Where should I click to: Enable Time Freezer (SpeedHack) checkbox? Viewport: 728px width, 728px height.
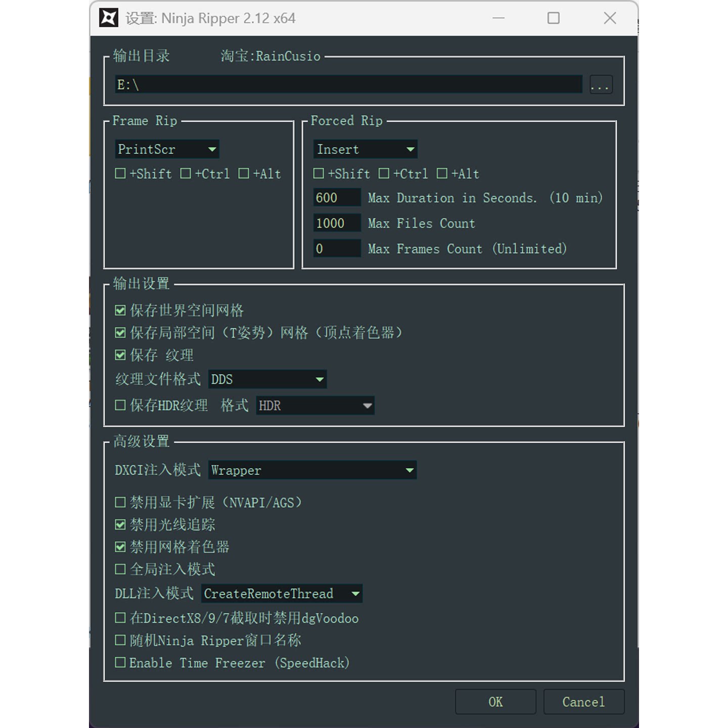coord(120,662)
